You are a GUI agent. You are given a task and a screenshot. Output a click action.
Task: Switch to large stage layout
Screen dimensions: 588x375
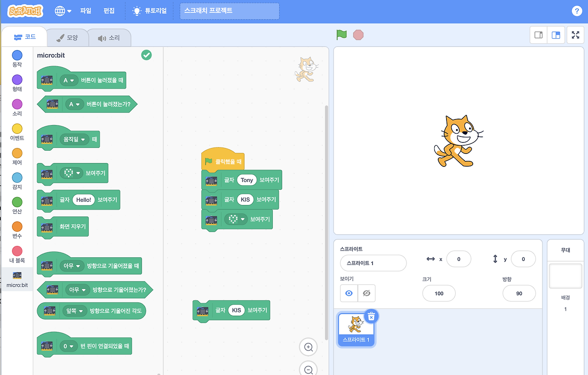point(556,35)
